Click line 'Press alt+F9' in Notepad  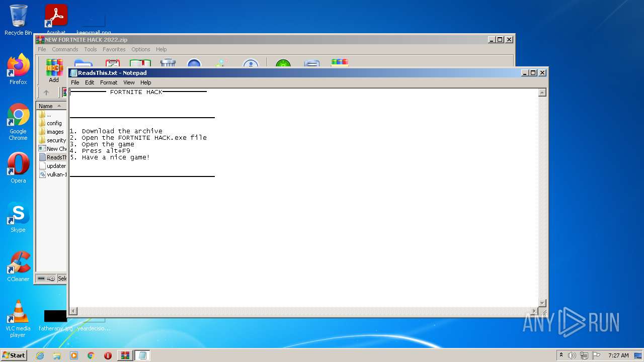(106, 151)
